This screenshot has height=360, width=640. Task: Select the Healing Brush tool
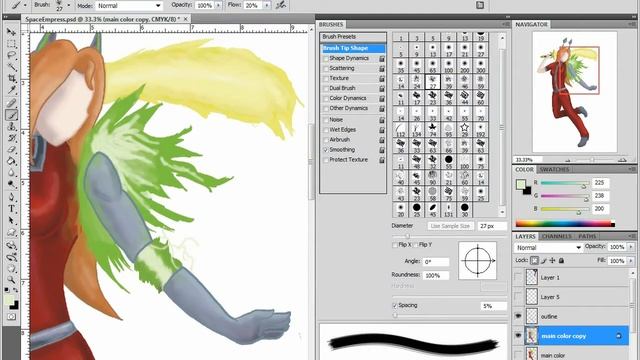(x=11, y=103)
